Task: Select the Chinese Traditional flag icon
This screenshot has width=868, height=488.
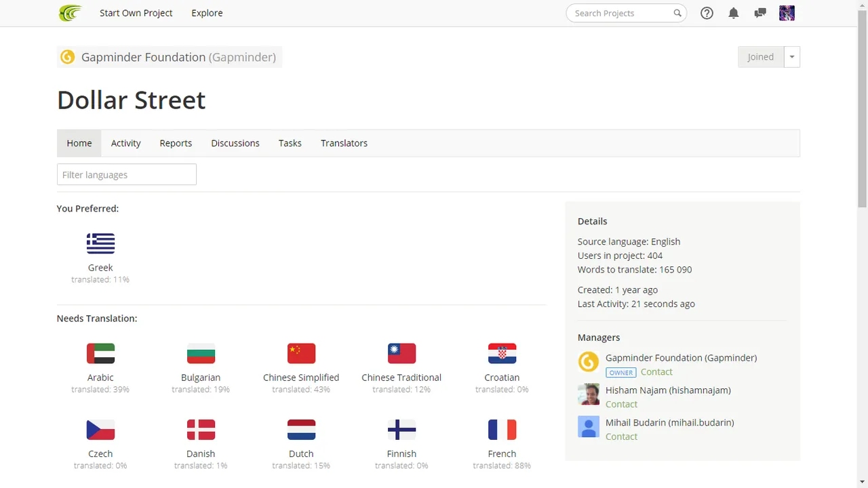Action: tap(401, 353)
